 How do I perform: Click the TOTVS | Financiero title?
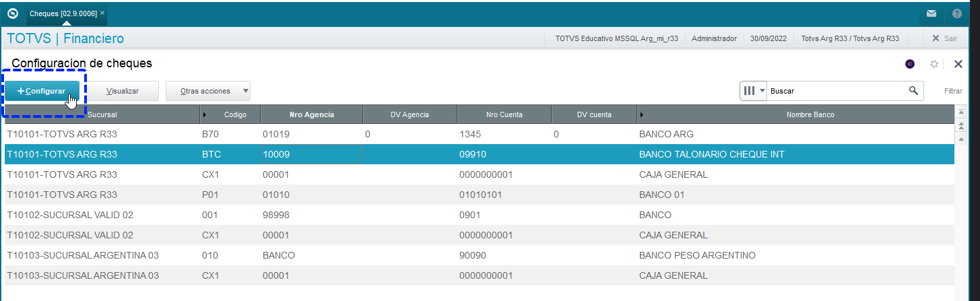click(65, 38)
